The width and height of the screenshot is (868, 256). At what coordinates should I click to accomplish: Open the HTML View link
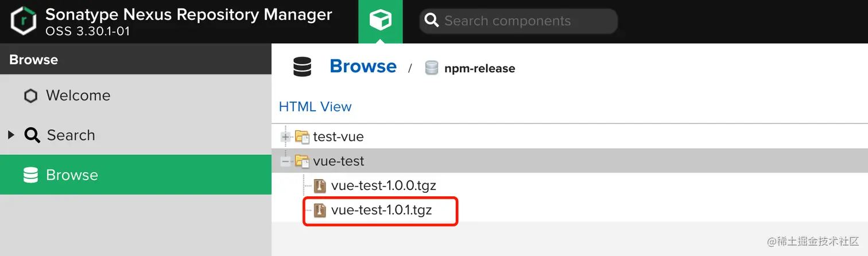point(315,107)
